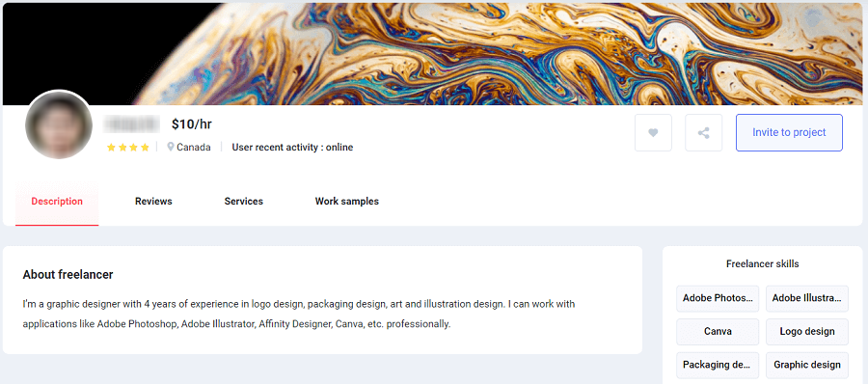Image resolution: width=868 pixels, height=384 pixels.
Task: Open the Services tab
Action: (244, 201)
